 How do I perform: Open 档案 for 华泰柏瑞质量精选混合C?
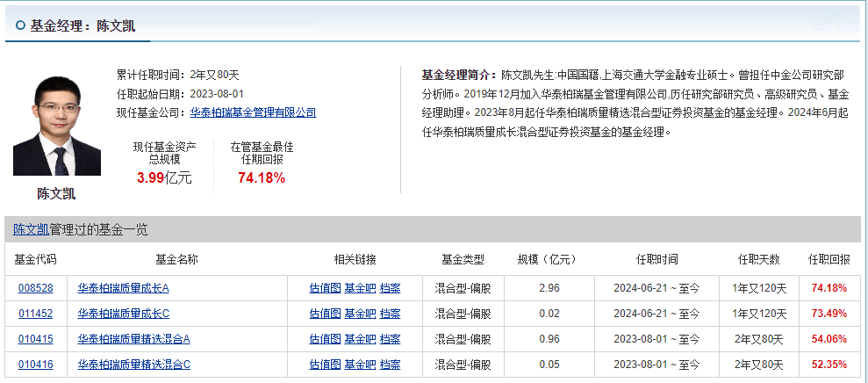390,365
